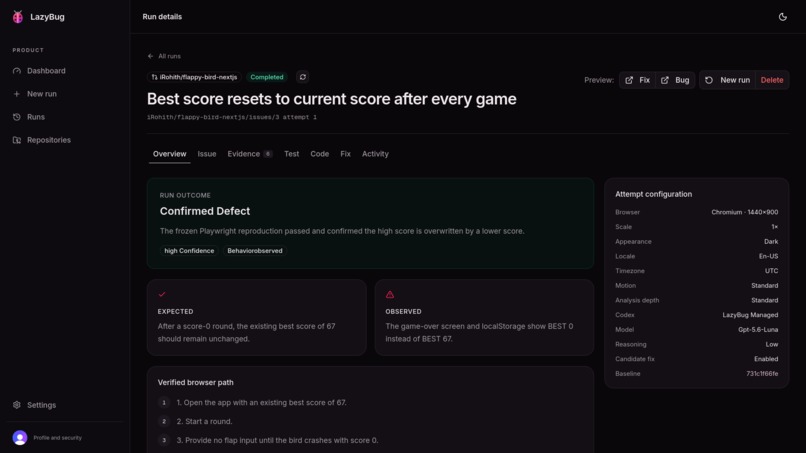The image size is (806, 453).
Task: Click the 'Chromium · 1440×900' browser value
Action: [x=744, y=212]
